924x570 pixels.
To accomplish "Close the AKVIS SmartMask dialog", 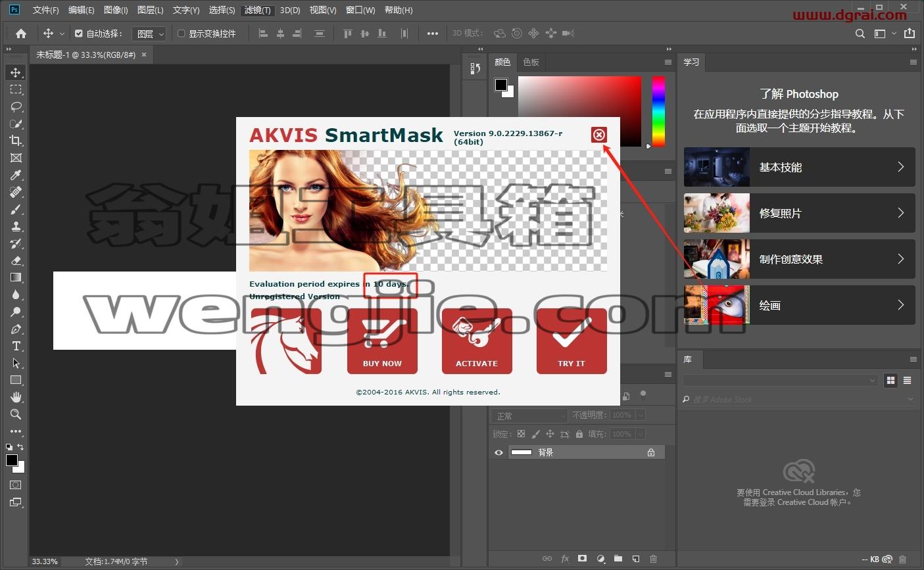I will pos(598,135).
